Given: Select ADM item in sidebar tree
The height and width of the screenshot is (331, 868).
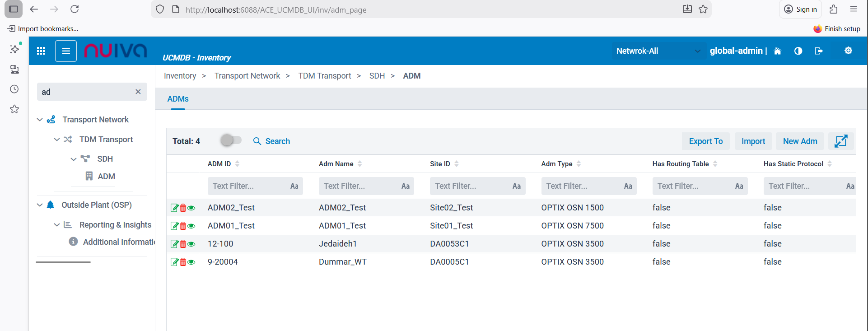Looking at the screenshot, I should tap(106, 177).
